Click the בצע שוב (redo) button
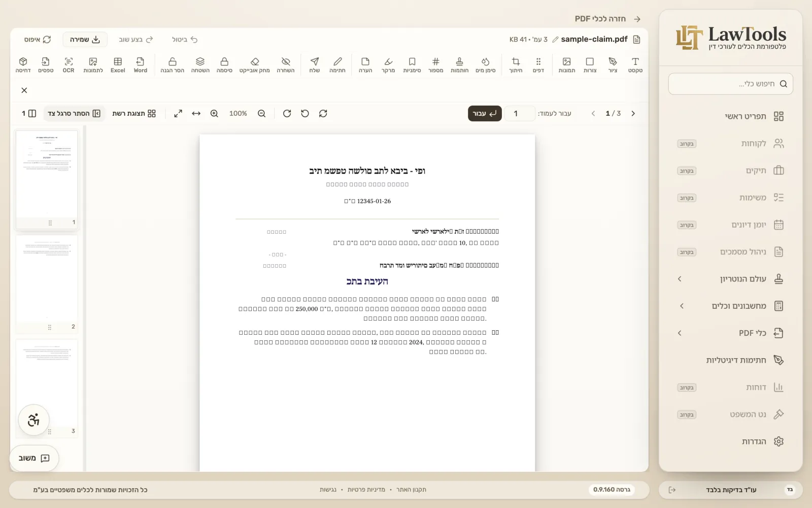Screen dimensions: 812x508 136,39
